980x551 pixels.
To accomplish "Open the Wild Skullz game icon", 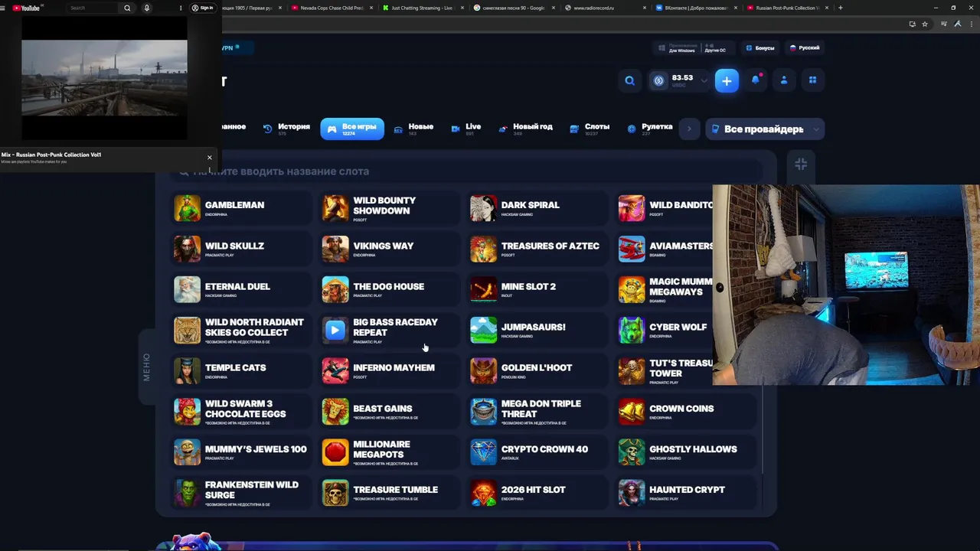I will [187, 249].
